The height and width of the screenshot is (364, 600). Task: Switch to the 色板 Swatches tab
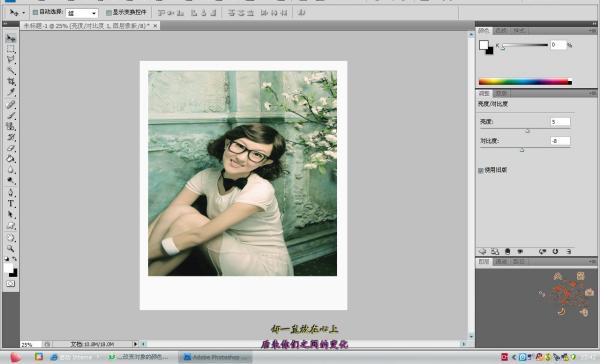[501, 31]
